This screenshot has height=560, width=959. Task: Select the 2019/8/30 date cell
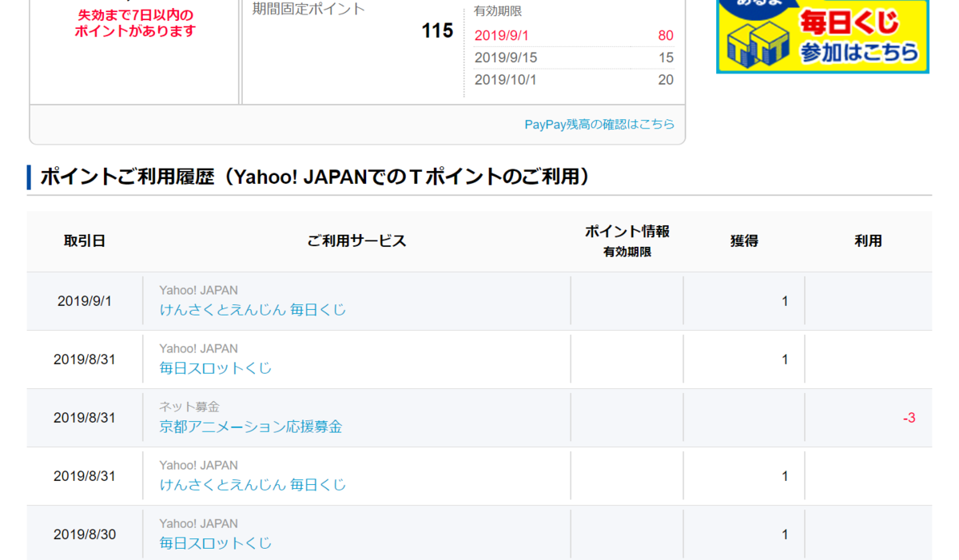point(85,534)
